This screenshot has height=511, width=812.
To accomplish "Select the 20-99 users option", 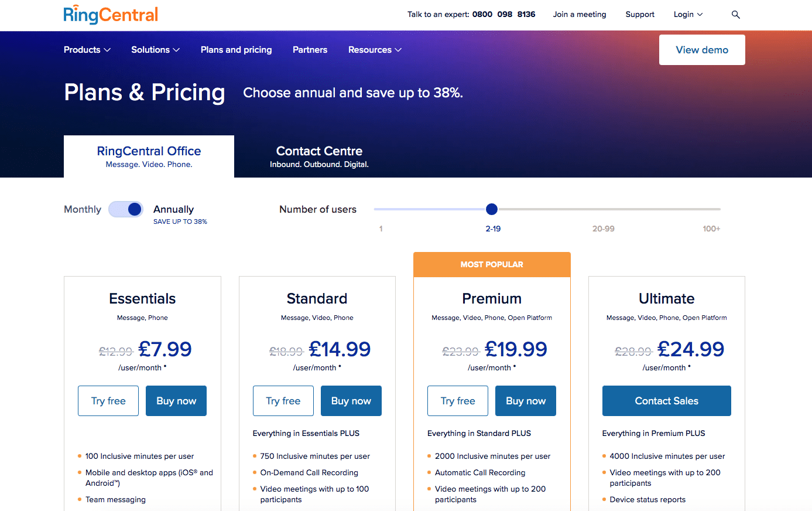I will (x=603, y=229).
